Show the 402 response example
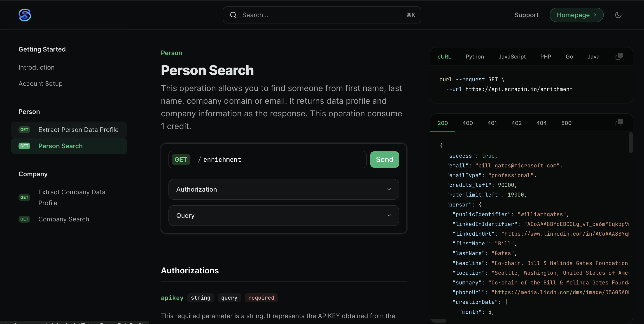The width and height of the screenshot is (644, 324). pyautogui.click(x=516, y=123)
